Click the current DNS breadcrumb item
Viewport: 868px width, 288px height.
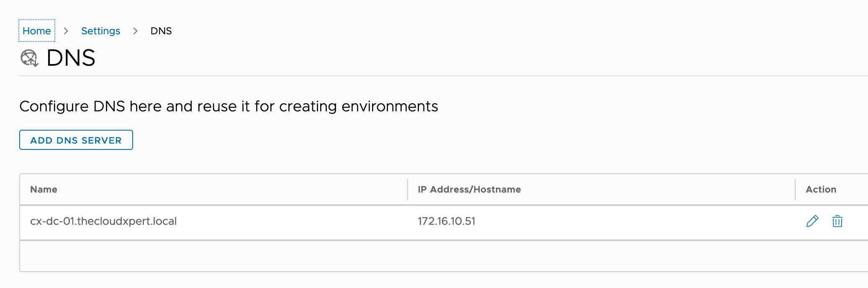click(x=161, y=31)
